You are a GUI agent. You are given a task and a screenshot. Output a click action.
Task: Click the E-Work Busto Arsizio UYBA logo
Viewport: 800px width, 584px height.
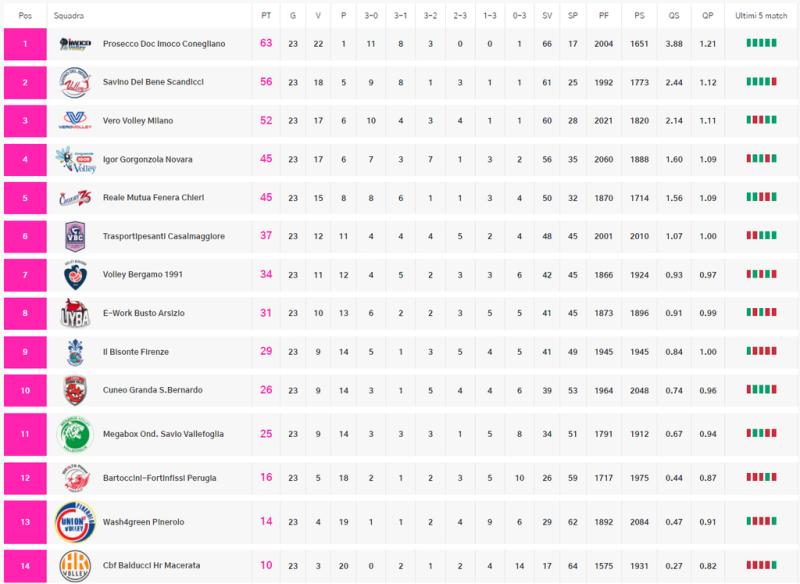click(75, 313)
